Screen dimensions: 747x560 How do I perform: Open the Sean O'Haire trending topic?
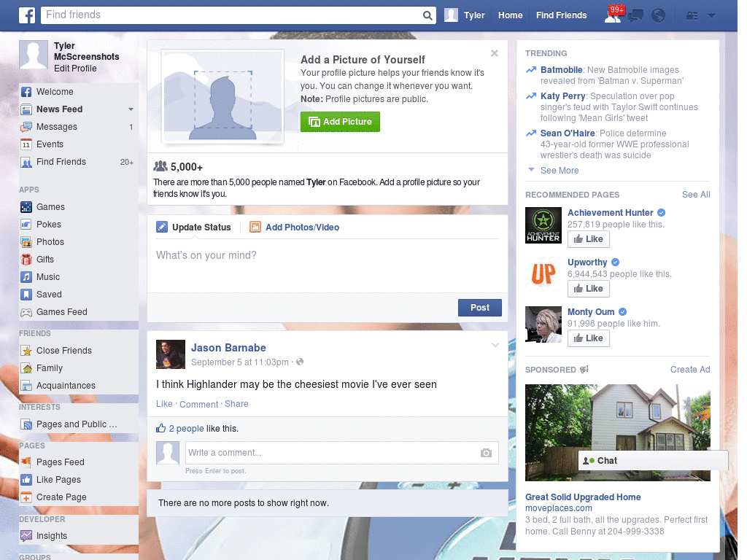pos(568,133)
